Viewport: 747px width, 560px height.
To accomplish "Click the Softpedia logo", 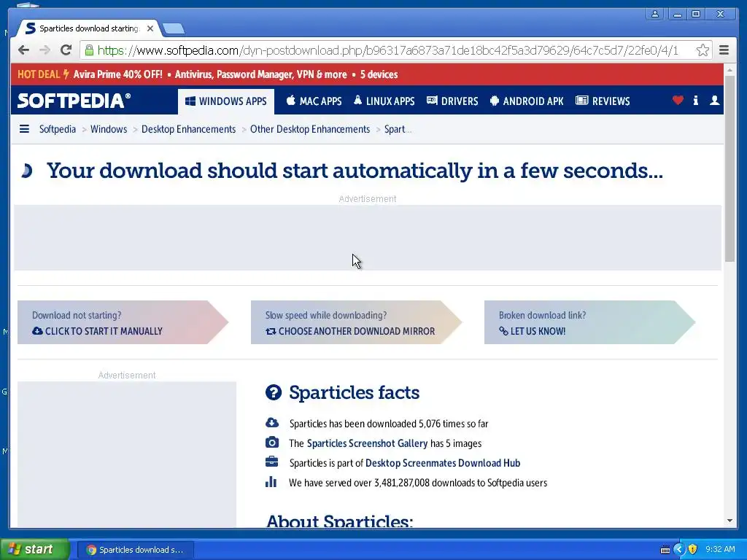I will pyautogui.click(x=74, y=101).
